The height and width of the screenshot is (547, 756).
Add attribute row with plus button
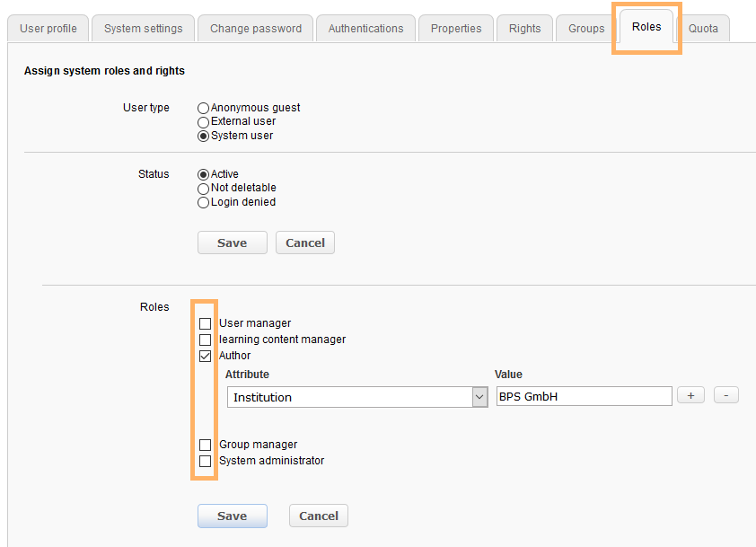[690, 395]
